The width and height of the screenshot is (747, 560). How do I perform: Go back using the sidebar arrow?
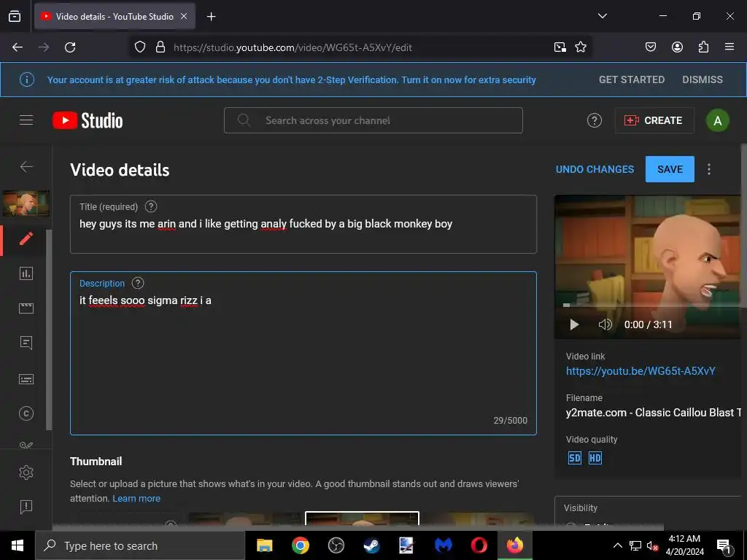(26, 166)
